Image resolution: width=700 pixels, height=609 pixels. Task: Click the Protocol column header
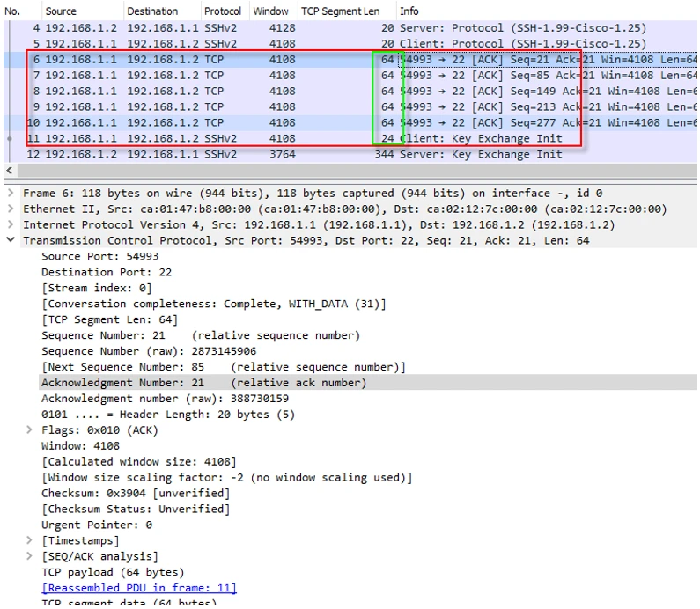point(223,11)
